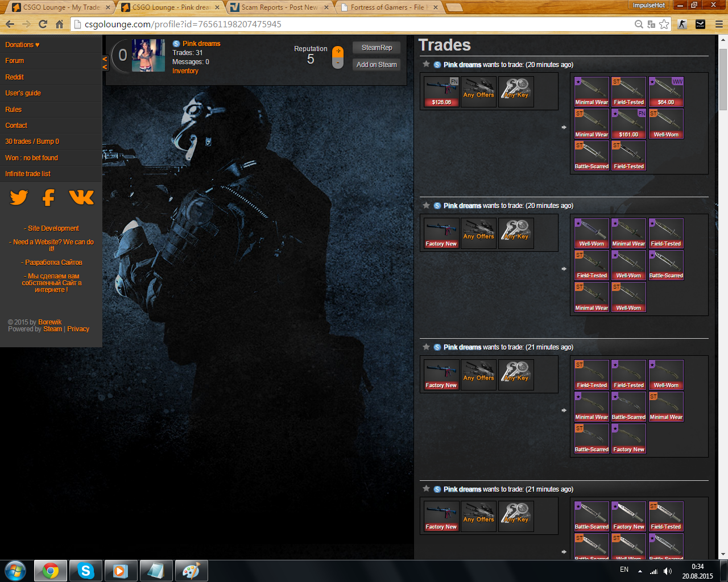
Task: Open the Inventory link on the profile
Action: tap(185, 71)
